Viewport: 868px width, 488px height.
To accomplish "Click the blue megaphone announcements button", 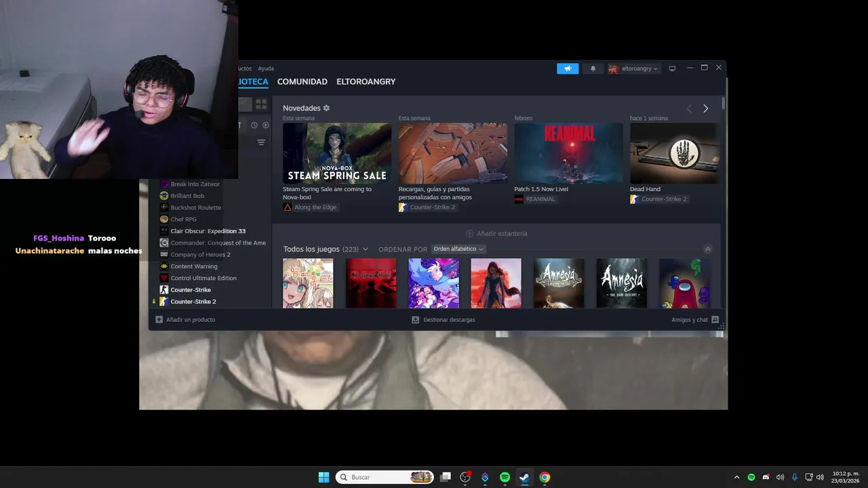I will [568, 68].
